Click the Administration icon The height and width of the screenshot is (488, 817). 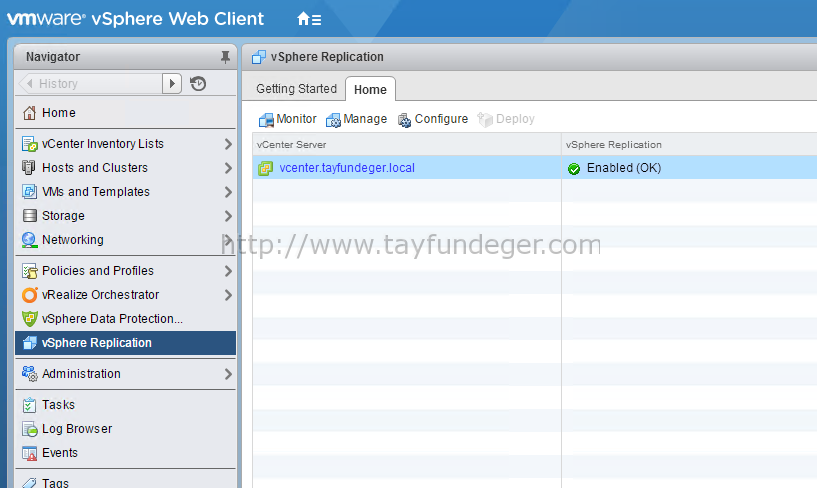click(30, 373)
